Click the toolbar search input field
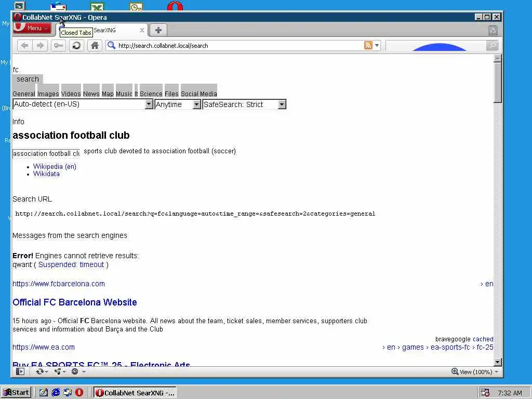Viewport: 532px width, 399px height. (x=436, y=46)
